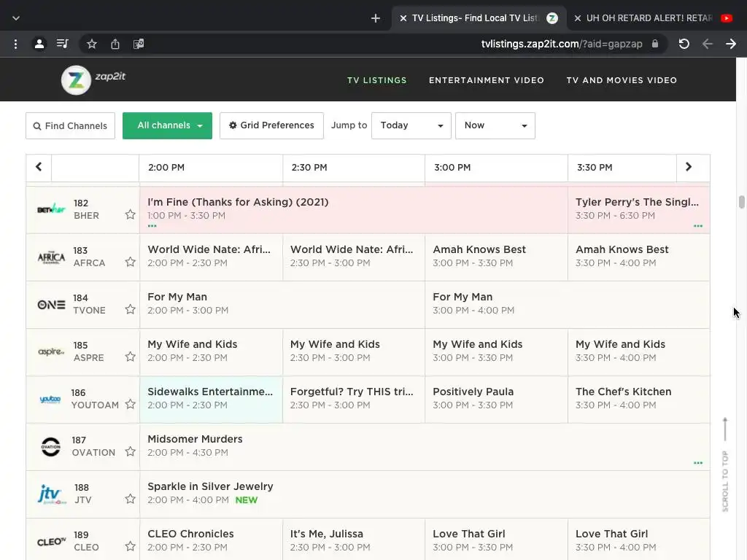
Task: Favorite channel 183 AFRCA with the star
Action: pyautogui.click(x=130, y=262)
